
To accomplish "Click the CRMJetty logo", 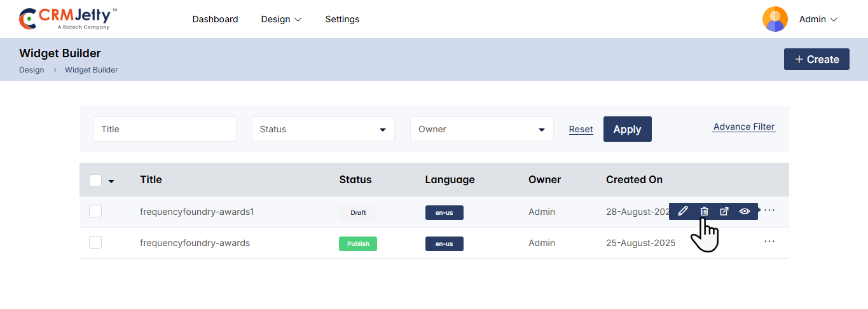I will (x=68, y=19).
